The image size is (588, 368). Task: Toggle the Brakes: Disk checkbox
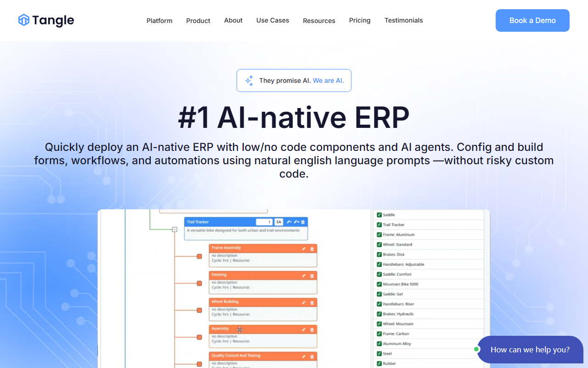coord(379,254)
